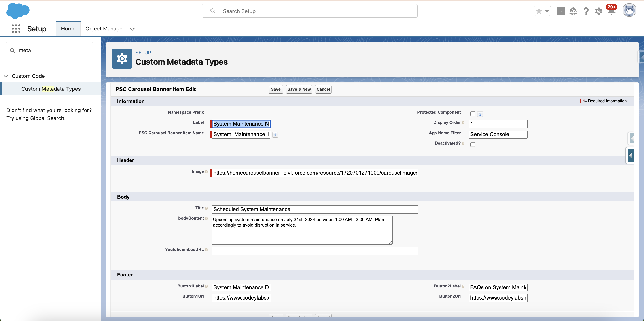Open the user profile avatar
This screenshot has height=321, width=644.
pyautogui.click(x=629, y=11)
